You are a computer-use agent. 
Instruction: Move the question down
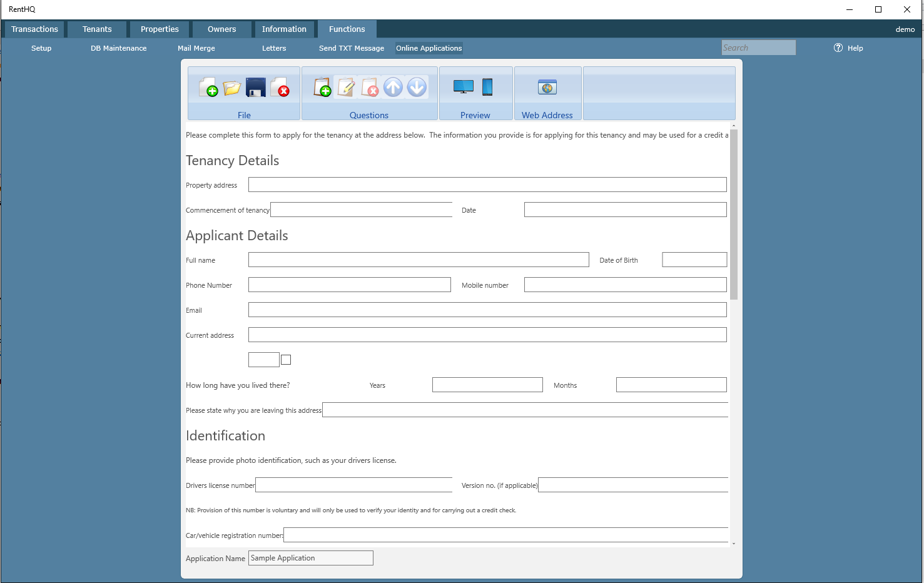[417, 88]
